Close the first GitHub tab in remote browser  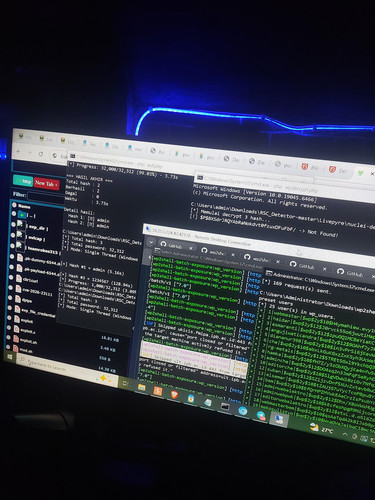(x=191, y=248)
